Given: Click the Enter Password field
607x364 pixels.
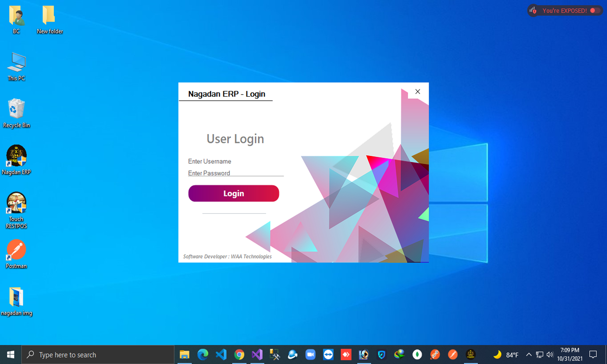Looking at the screenshot, I should (236, 173).
